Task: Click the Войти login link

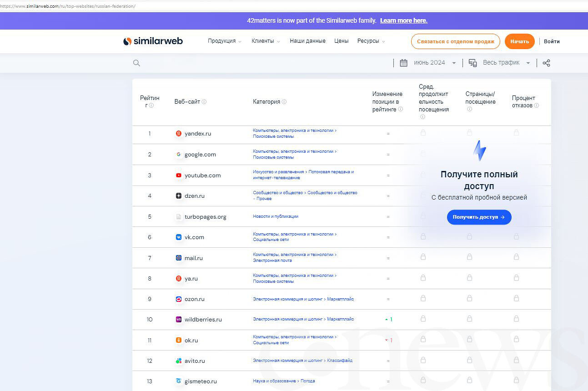Action: [x=552, y=41]
